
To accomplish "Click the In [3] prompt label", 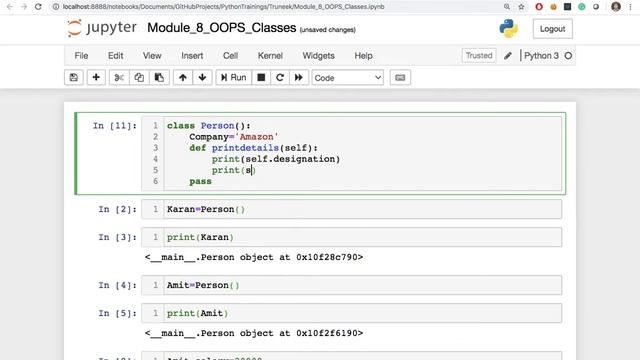I will pyautogui.click(x=118, y=237).
